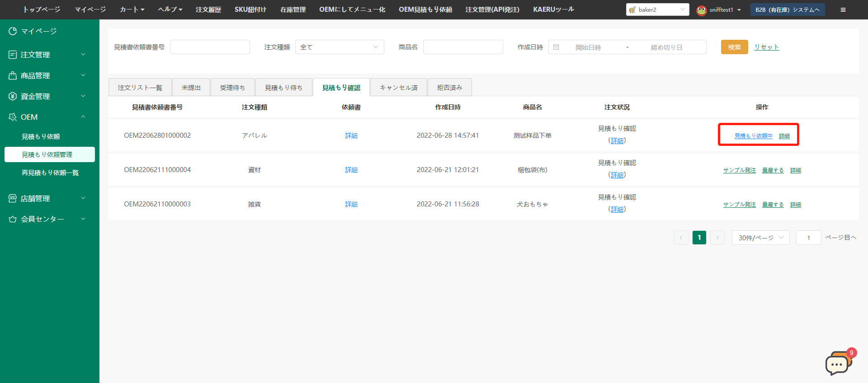
Task: Click 注文状況 詳細 link for OEM22062110000003
Action: pos(617,209)
